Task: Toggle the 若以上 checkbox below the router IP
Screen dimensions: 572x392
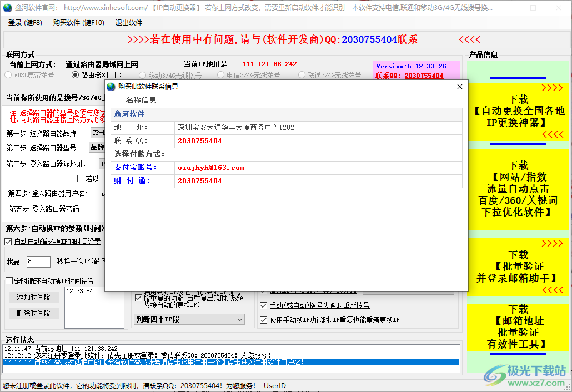Action: pyautogui.click(x=81, y=179)
